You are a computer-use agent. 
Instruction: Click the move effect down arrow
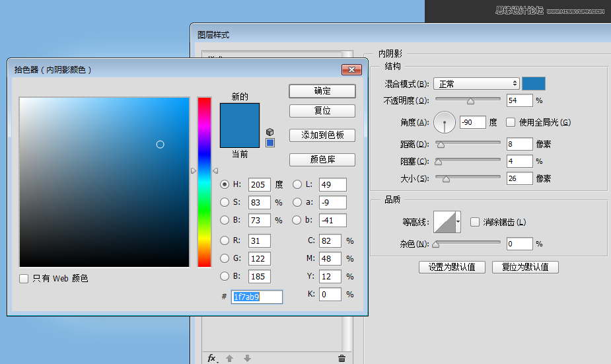click(247, 358)
